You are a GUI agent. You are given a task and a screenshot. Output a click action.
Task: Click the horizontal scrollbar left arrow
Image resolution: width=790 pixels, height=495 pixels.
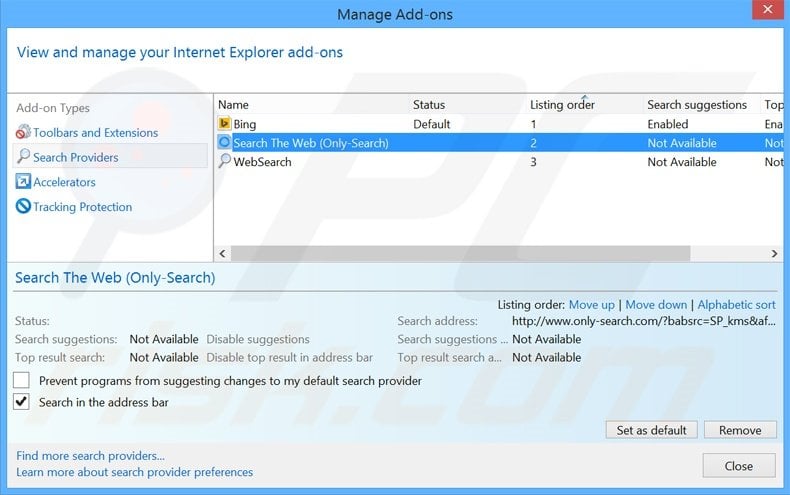pyautogui.click(x=222, y=254)
